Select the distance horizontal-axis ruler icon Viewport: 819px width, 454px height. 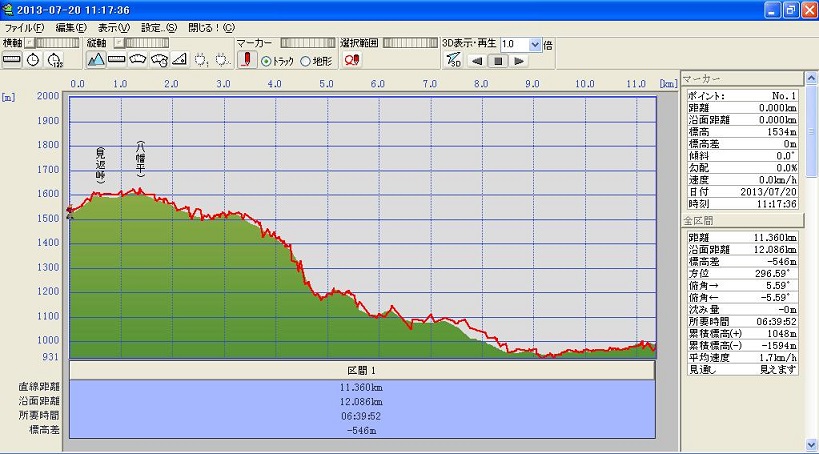click(x=12, y=60)
